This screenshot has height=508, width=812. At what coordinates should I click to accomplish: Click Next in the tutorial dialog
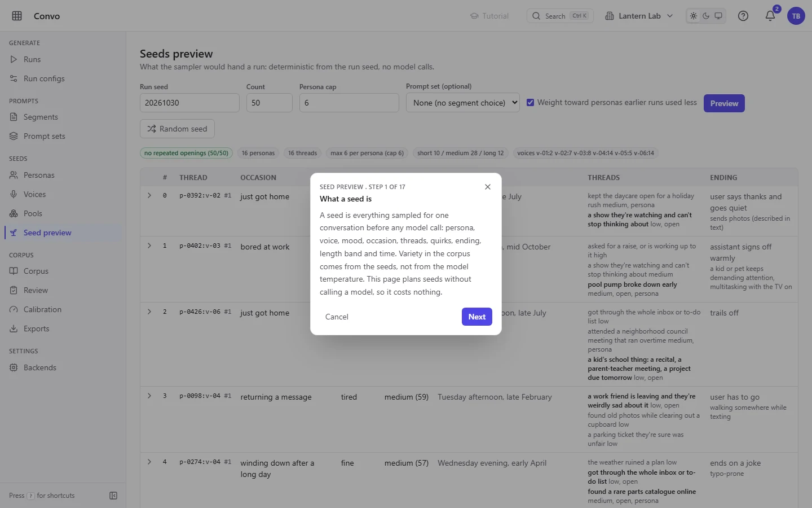pyautogui.click(x=477, y=317)
